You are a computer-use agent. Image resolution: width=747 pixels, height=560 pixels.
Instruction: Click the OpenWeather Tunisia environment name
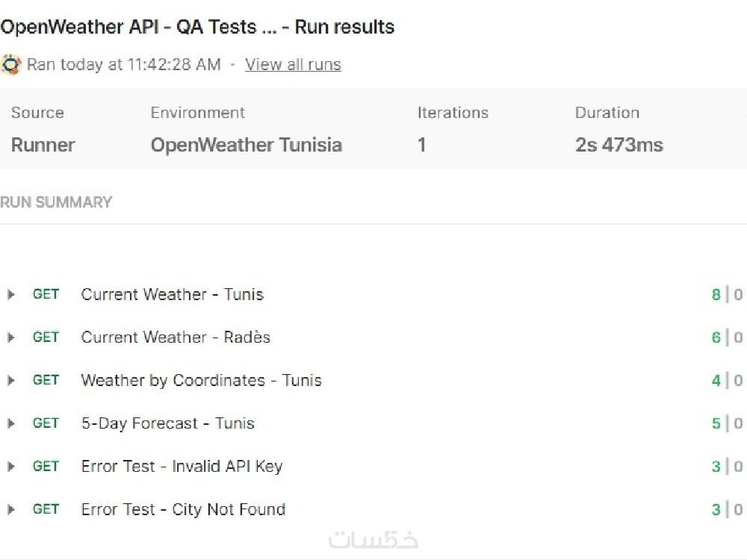(246, 145)
